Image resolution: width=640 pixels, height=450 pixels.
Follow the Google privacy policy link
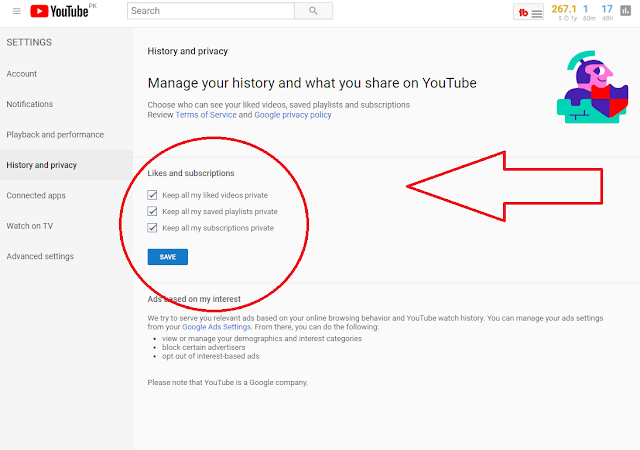pos(293,115)
